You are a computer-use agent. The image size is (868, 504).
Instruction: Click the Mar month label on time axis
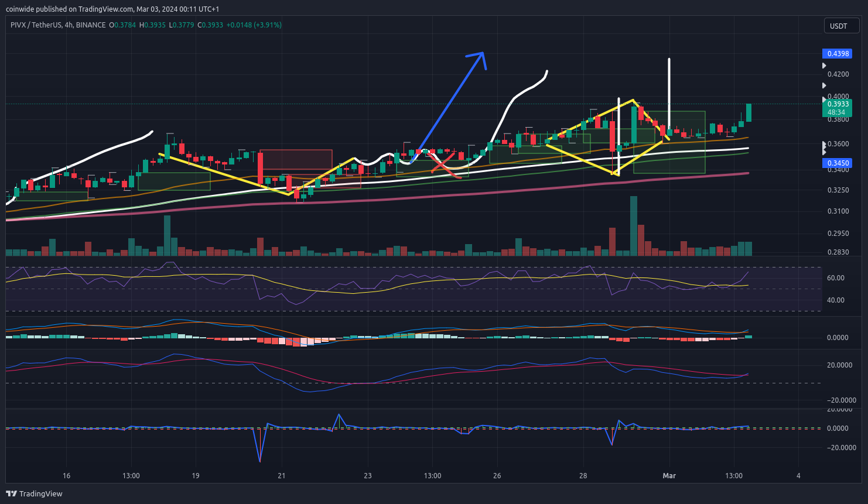click(x=669, y=476)
